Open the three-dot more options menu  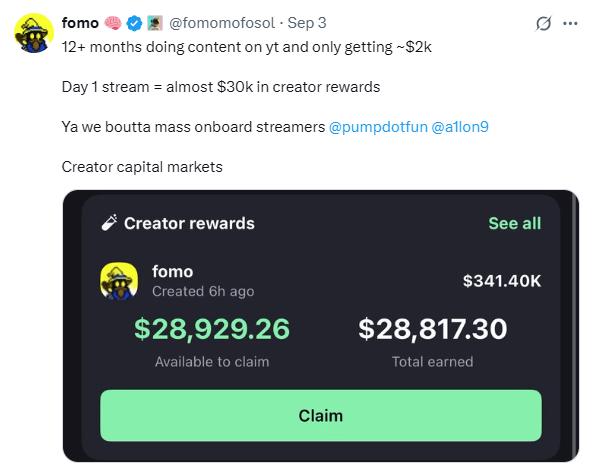point(571,23)
